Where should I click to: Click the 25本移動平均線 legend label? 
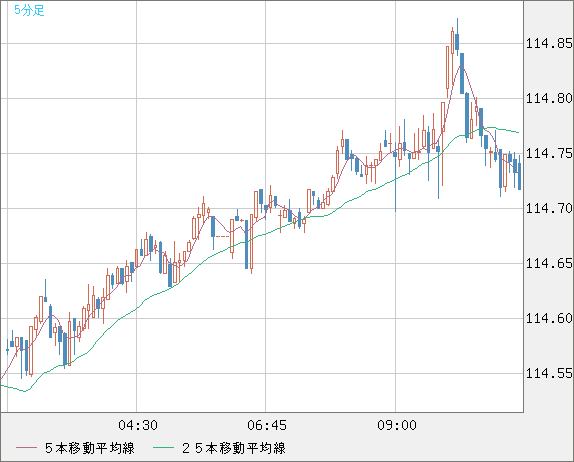[x=234, y=448]
